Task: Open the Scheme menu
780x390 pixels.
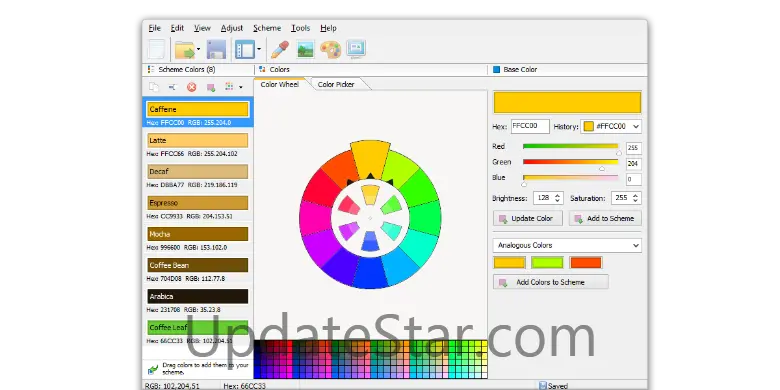Action: coord(267,28)
